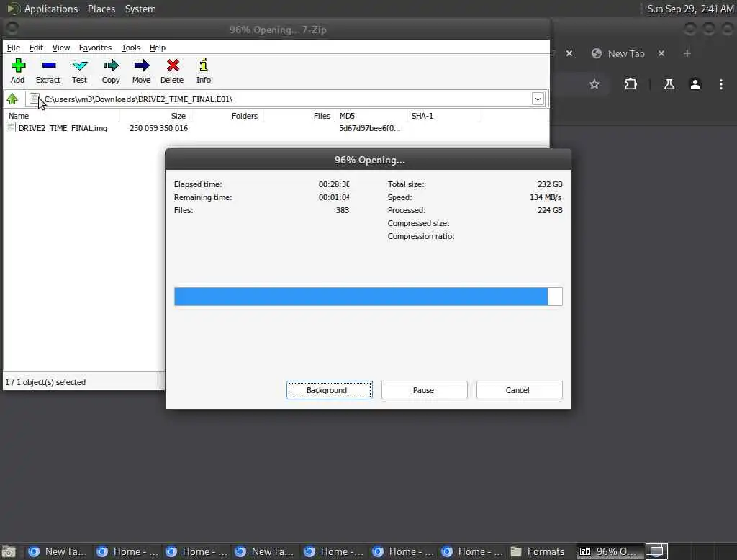Open File menu in 7-Zip
Image resolution: width=737 pixels, height=560 pixels.
point(13,48)
